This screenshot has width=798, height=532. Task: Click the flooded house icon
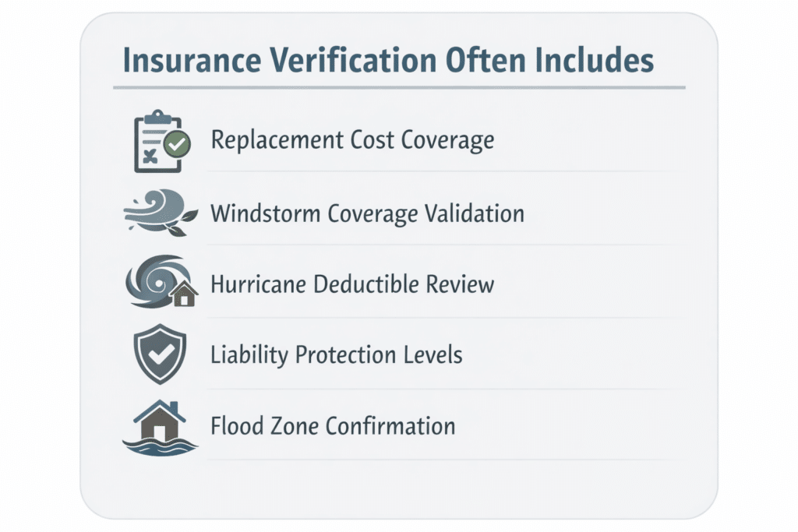(x=161, y=428)
